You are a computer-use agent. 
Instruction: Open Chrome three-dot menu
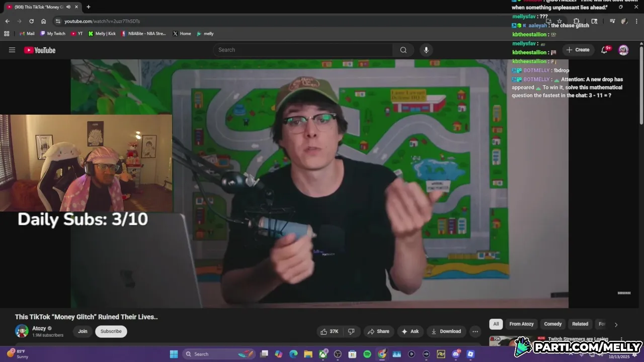point(637,21)
